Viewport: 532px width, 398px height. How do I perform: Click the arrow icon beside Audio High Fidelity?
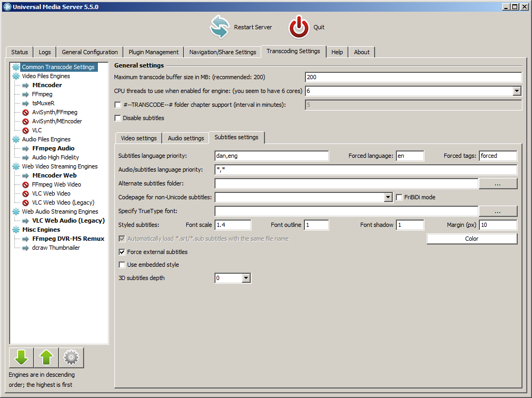tap(26, 158)
